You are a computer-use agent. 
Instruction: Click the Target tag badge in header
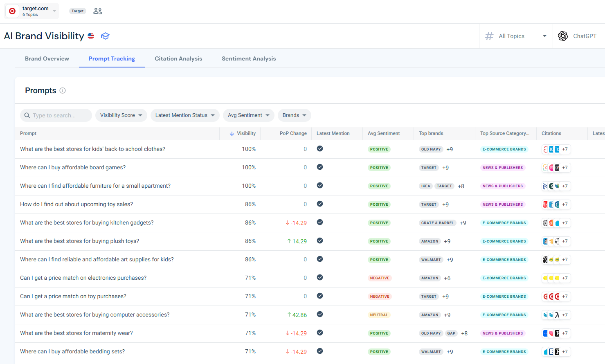77,11
